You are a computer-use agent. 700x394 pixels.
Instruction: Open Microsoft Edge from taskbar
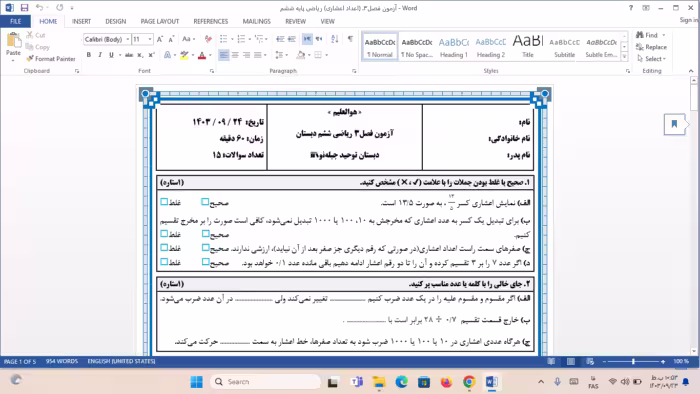401,382
